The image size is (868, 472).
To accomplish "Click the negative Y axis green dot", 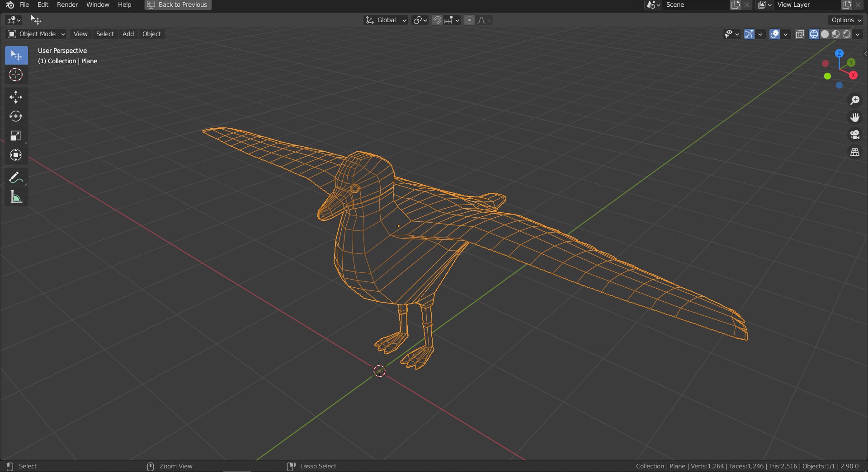I will tap(827, 76).
